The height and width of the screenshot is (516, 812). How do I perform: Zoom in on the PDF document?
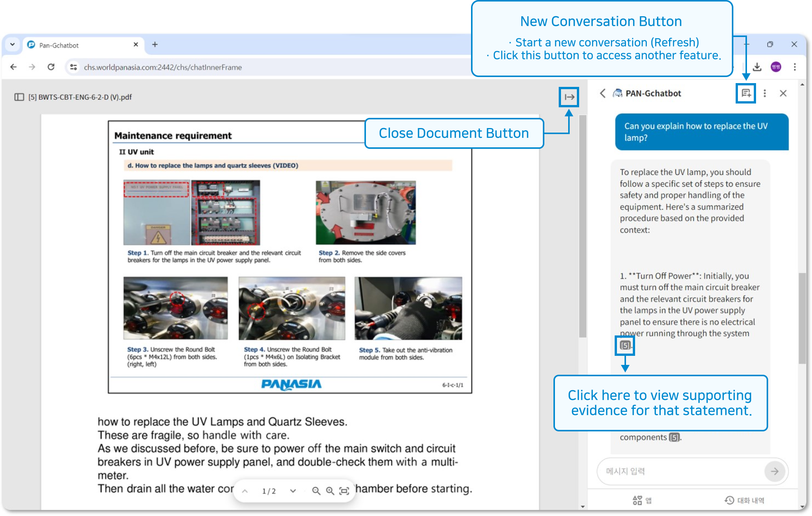pos(330,491)
